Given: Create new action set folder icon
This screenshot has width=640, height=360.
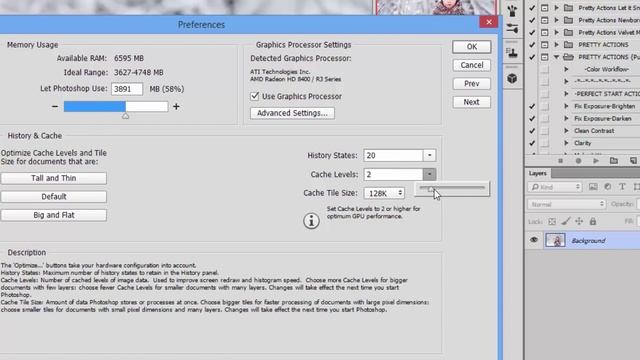Looking at the screenshot, I should 613,161.
